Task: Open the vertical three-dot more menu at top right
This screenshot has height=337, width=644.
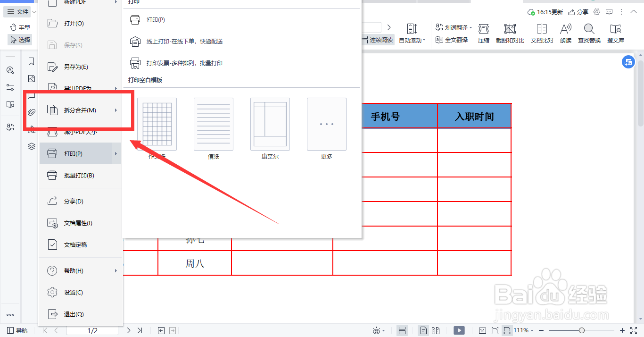Action: (x=622, y=12)
